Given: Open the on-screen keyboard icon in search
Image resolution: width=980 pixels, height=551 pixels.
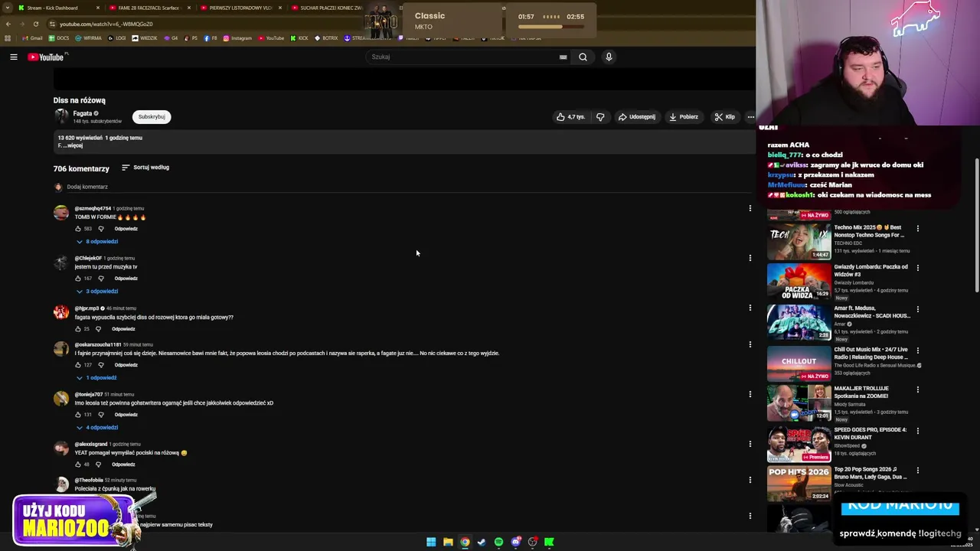Looking at the screenshot, I should point(563,57).
